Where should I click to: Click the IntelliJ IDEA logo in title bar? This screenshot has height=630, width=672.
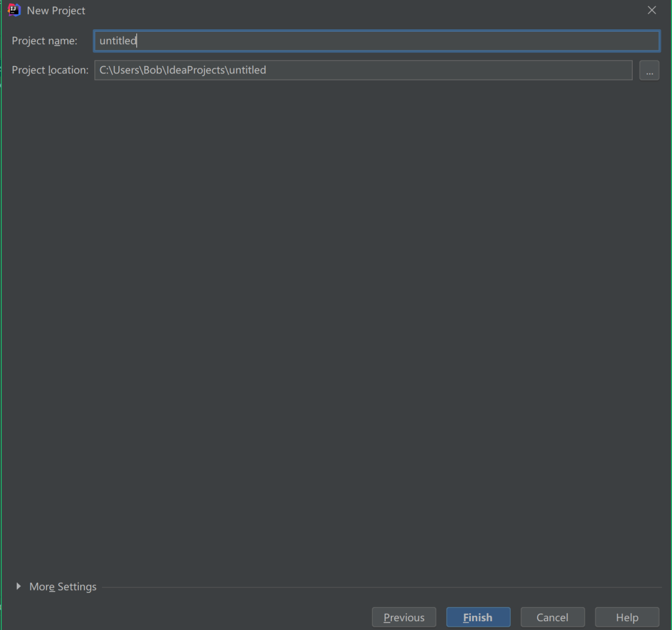point(14,11)
